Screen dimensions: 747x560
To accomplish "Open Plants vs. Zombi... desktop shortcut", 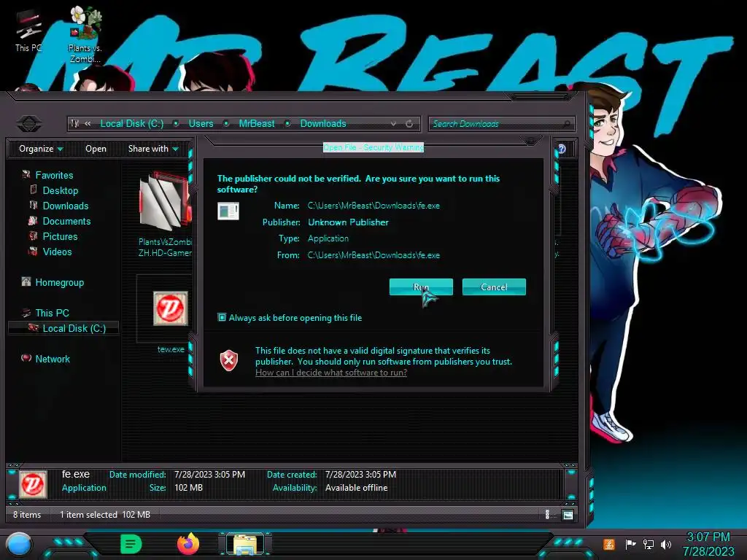I will coord(85,35).
